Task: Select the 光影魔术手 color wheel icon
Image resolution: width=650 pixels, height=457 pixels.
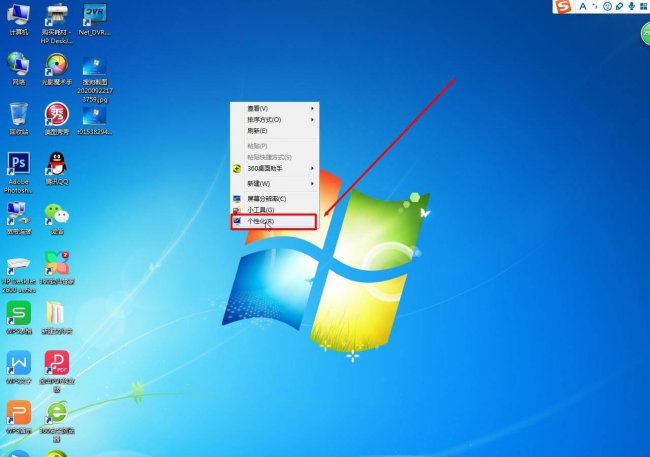Action: pos(57,69)
